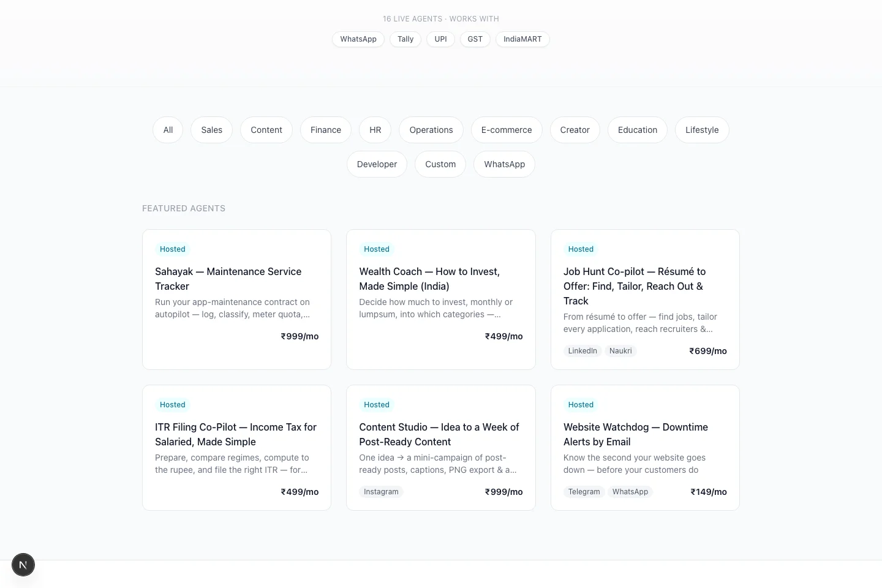This screenshot has width=882, height=588.
Task: Open the Content Studio agent card
Action: 441,448
